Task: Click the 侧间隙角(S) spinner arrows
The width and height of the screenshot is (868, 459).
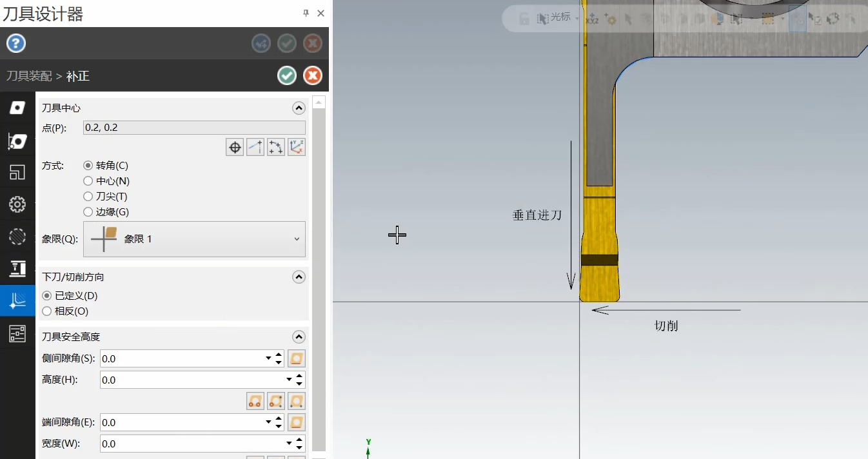Action: tap(279, 358)
